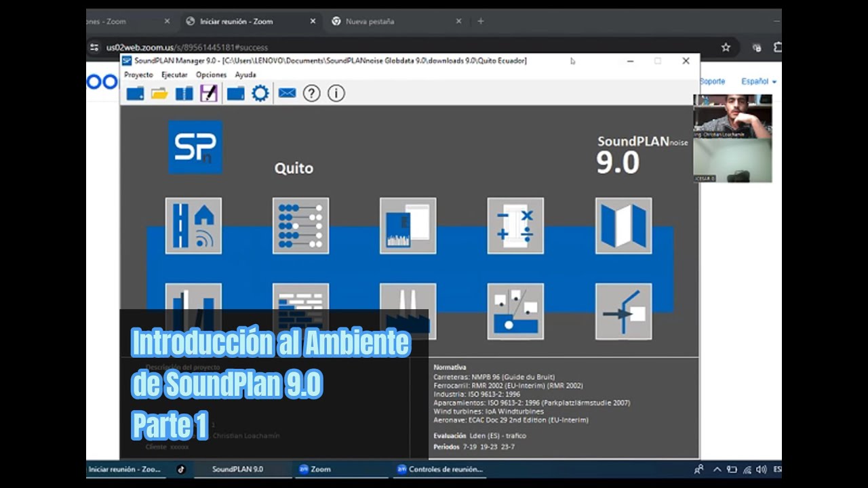Click the browser address bar URL
The image size is (868, 488).
[187, 47]
